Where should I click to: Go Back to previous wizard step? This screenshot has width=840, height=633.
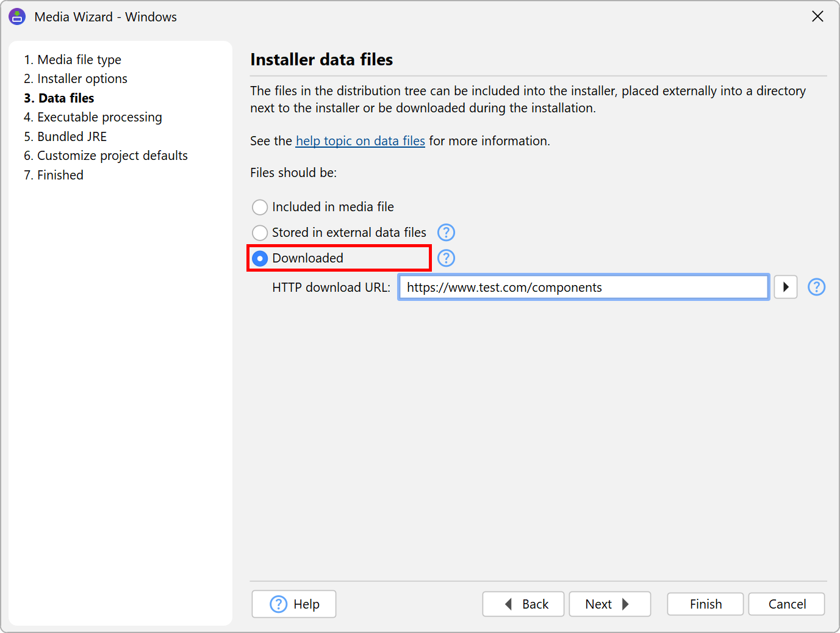(x=523, y=604)
